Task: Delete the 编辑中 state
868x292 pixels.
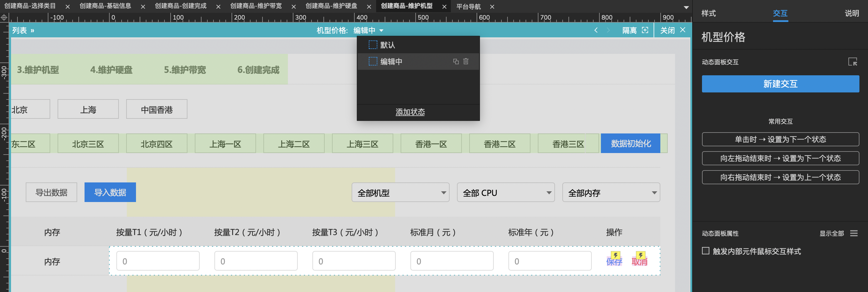Action: [466, 61]
